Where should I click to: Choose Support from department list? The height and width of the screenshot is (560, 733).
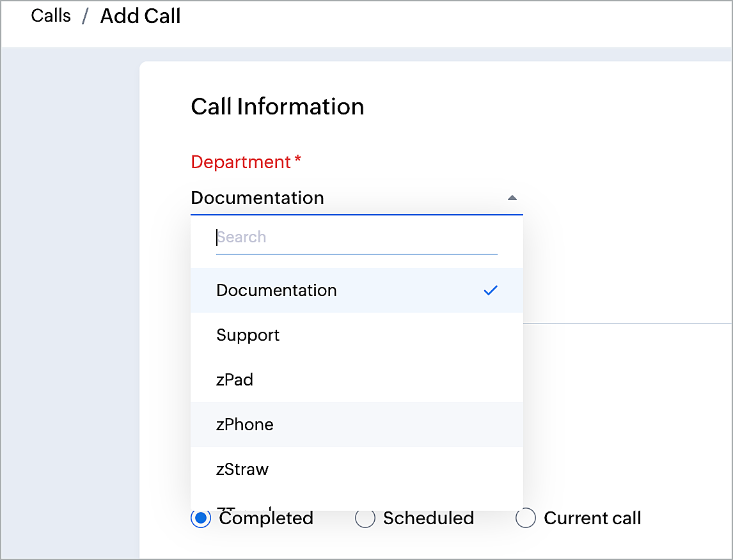[248, 335]
